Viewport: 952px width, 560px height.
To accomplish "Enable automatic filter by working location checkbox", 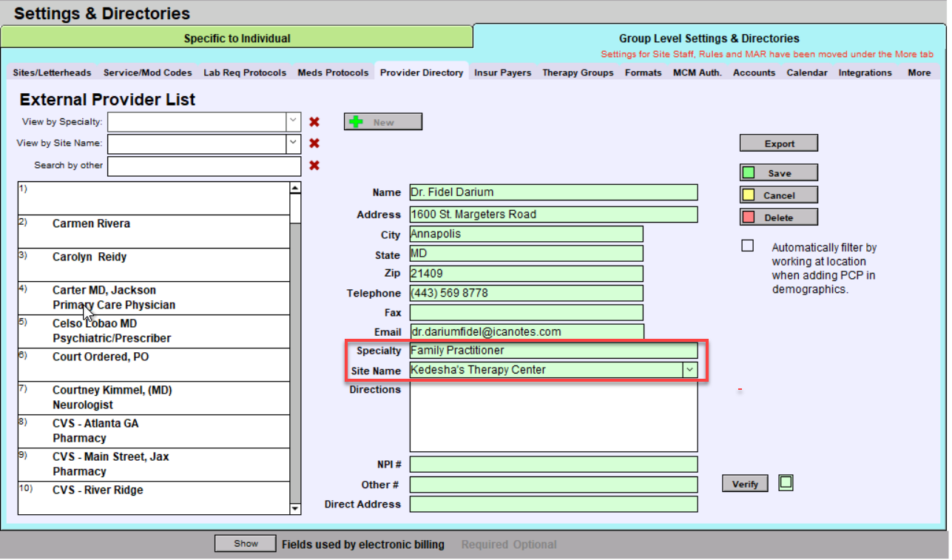I will [x=748, y=246].
